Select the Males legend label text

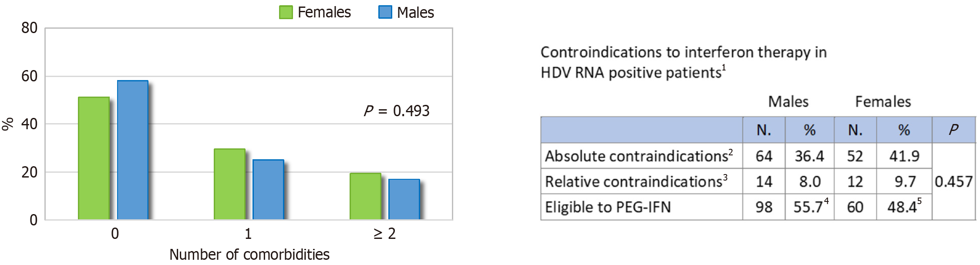coord(415,13)
